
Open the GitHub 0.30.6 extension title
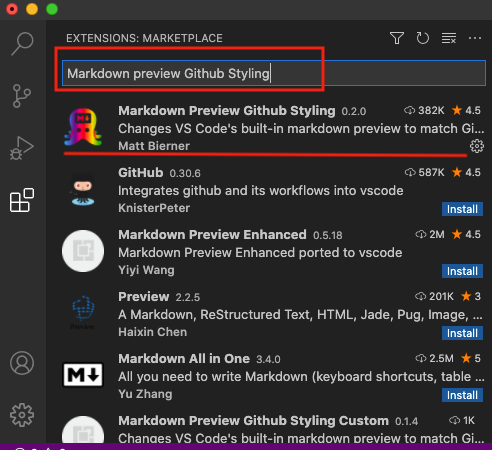[x=141, y=173]
